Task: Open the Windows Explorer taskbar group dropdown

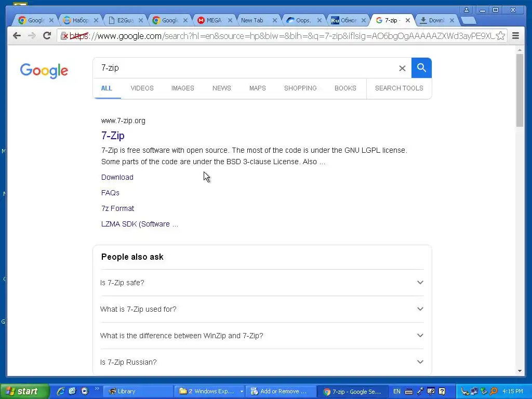Action: click(x=242, y=392)
